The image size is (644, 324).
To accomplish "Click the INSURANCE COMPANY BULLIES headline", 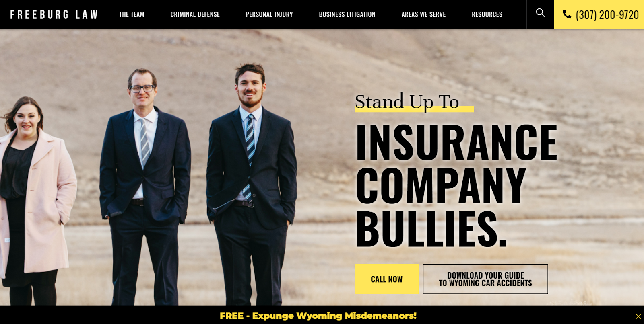I will [x=456, y=185].
